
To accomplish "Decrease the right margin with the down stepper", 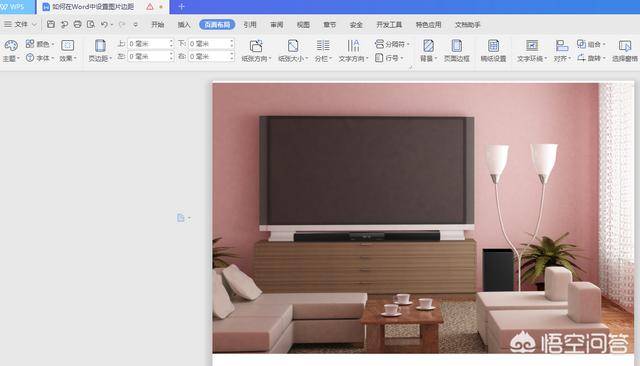I will [232, 59].
